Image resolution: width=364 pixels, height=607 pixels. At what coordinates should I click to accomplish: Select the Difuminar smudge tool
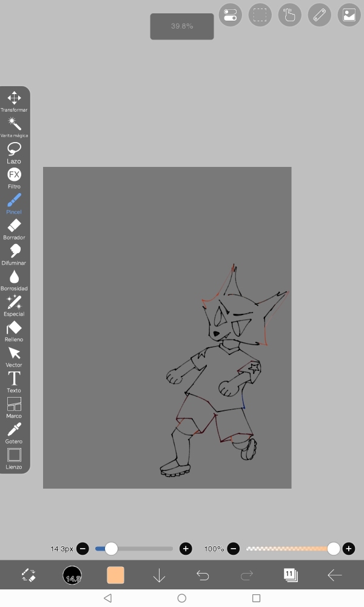[14, 255]
